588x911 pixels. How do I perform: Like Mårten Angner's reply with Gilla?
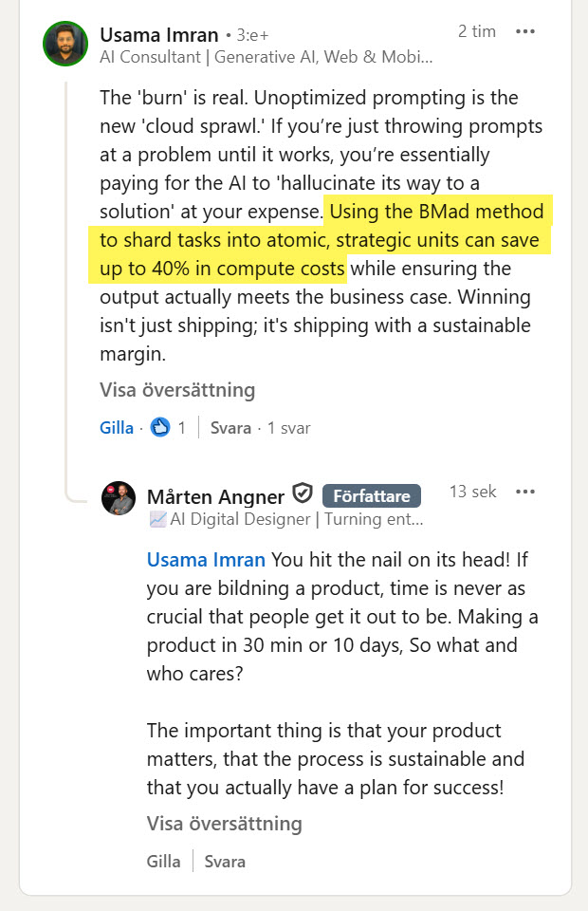click(x=163, y=862)
